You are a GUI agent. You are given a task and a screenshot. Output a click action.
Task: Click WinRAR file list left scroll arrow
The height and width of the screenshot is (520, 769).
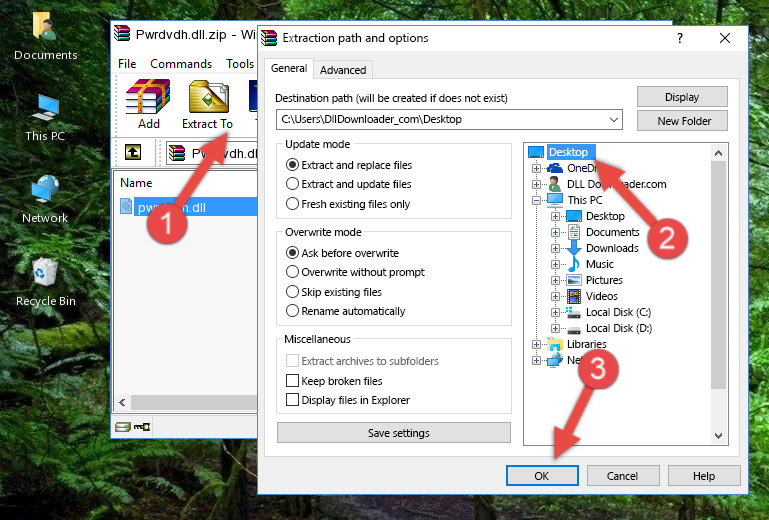pos(122,402)
